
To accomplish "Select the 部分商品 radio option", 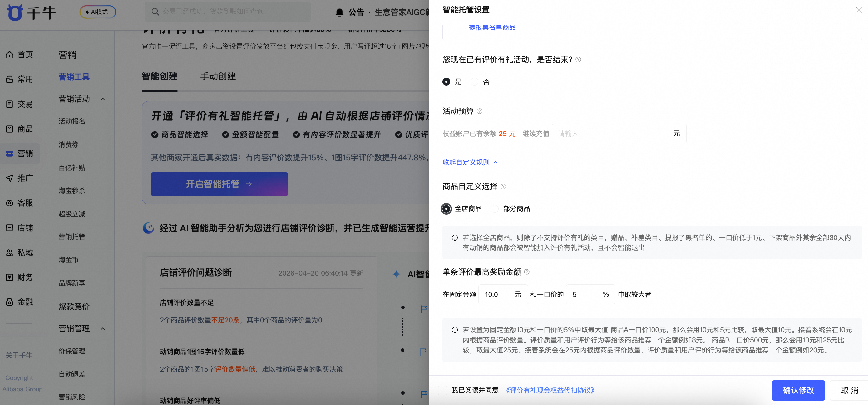I will [494, 209].
